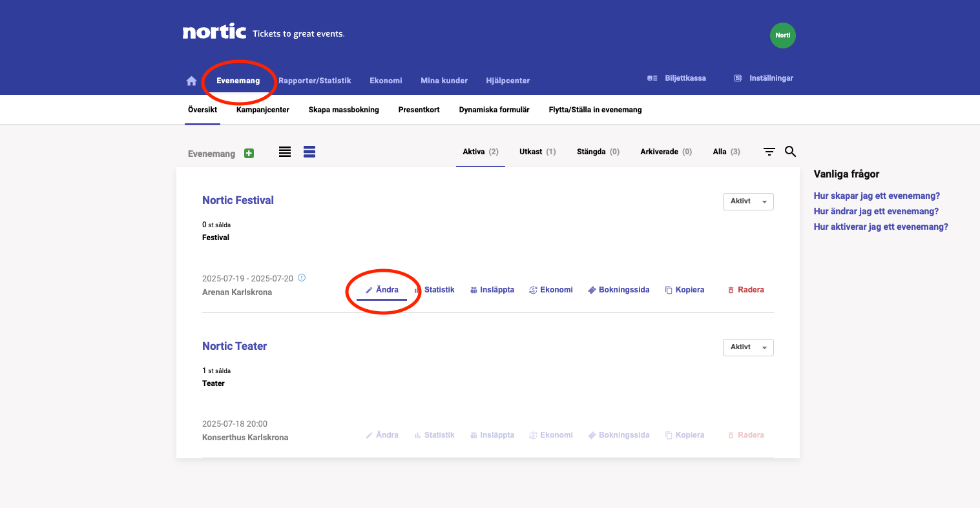Open Bokningssida for Nortic Festival
The width and height of the screenshot is (980, 508).
click(619, 290)
